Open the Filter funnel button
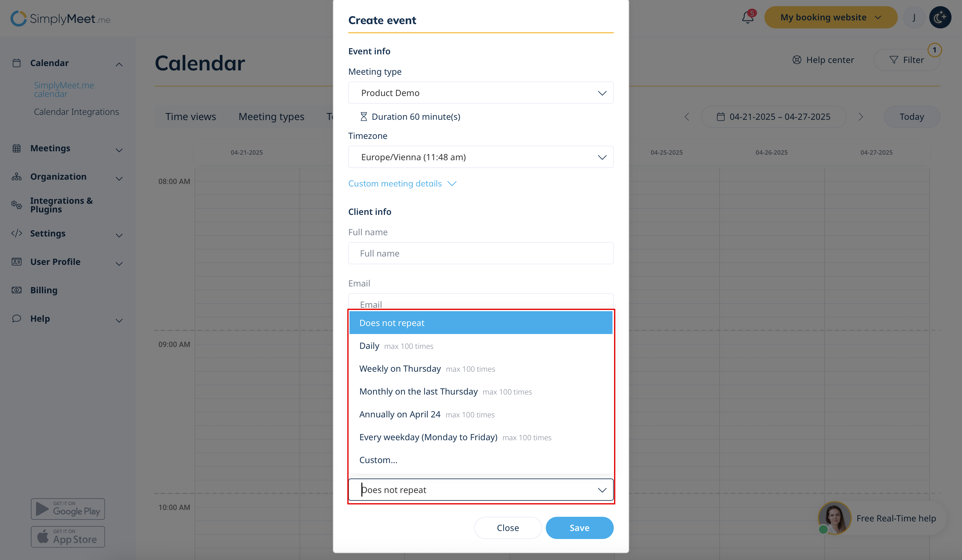Screen dimensions: 962x560 point(907,60)
